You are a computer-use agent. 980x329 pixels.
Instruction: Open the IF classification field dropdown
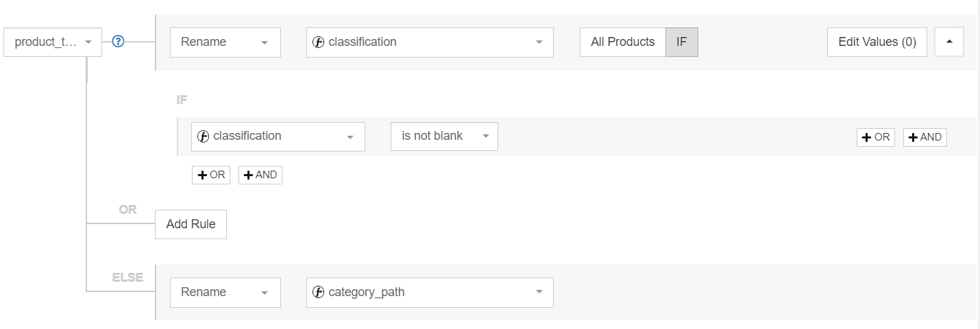(278, 136)
